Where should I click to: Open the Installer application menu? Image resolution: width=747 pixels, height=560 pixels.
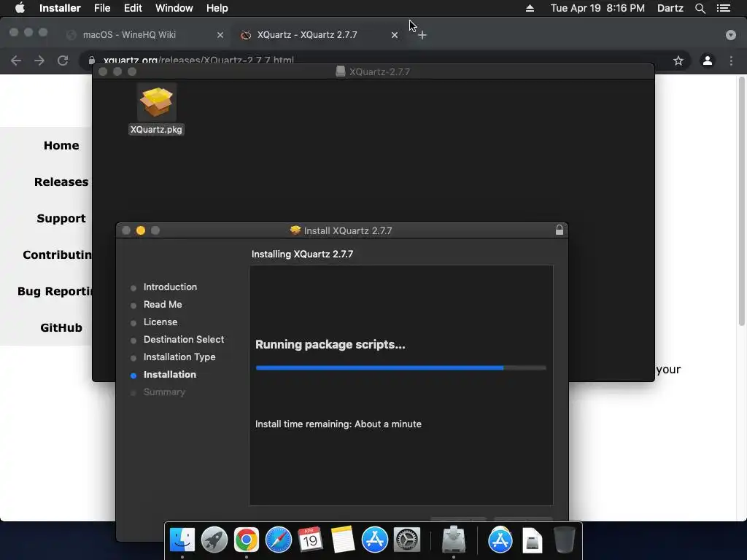click(60, 8)
